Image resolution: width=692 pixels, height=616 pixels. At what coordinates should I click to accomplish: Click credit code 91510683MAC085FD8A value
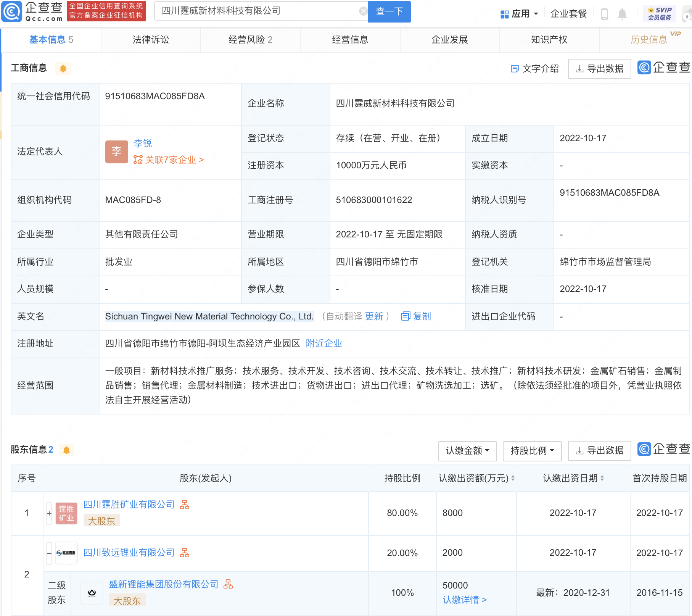[x=155, y=96]
